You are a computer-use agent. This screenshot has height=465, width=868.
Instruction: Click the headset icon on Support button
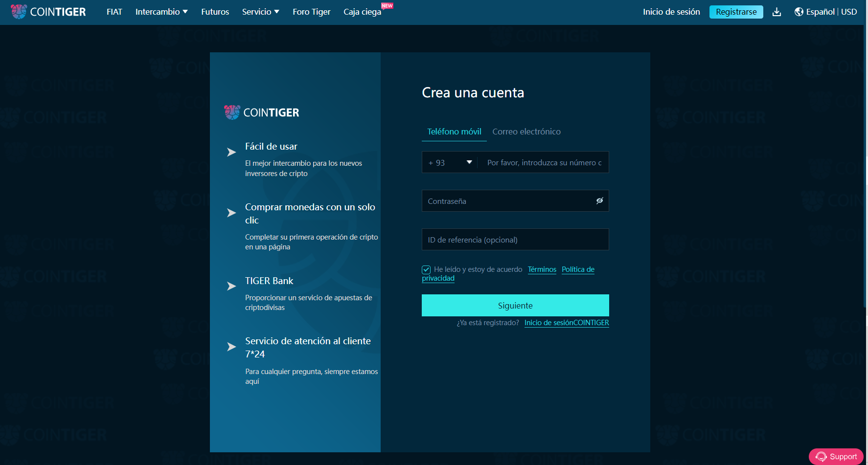point(821,457)
